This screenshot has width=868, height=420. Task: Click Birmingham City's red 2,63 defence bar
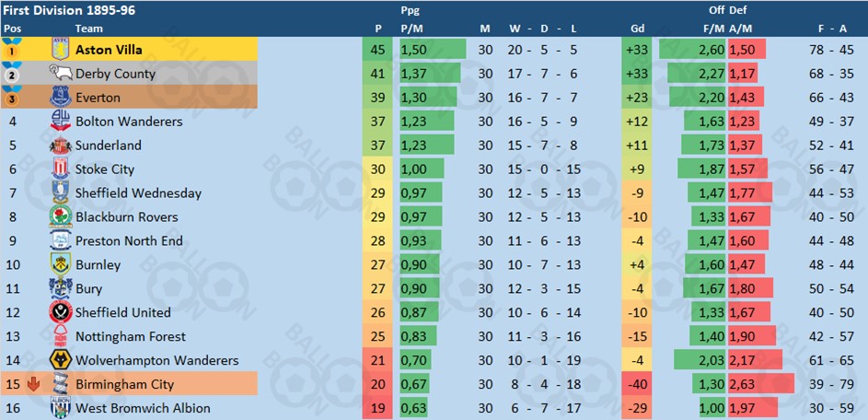[760, 385]
